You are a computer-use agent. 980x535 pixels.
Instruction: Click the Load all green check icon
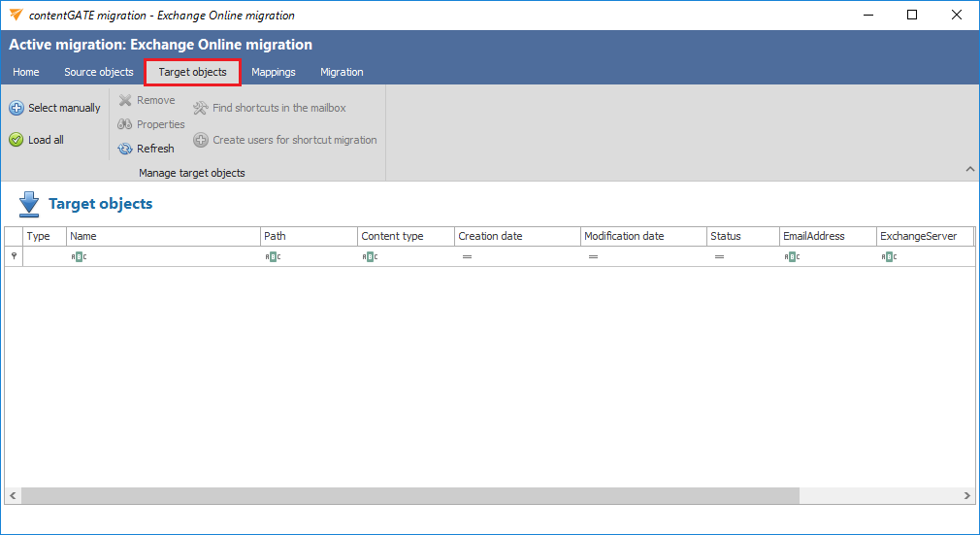(x=16, y=140)
